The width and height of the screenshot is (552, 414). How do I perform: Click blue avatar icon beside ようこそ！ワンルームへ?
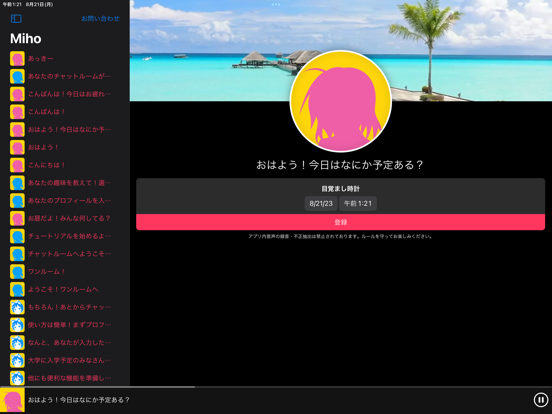17,289
